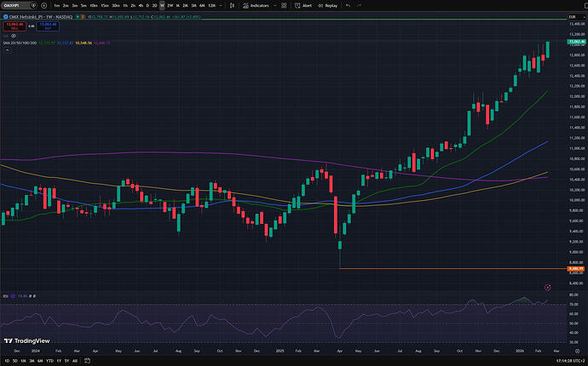
Task: Toggle the volume indicator eye icon
Action: [x=14, y=36]
